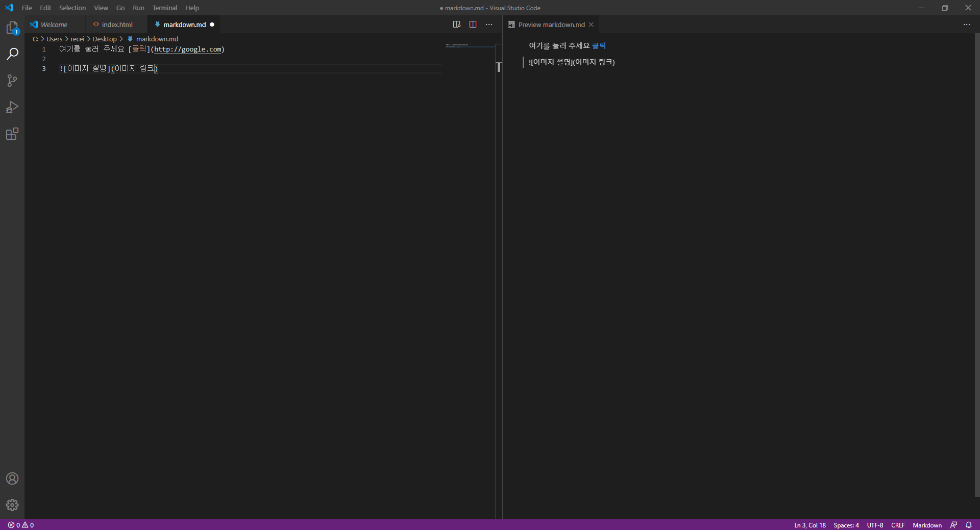Go to line via Ln 3, Col 18
The width and height of the screenshot is (980, 530).
tap(810, 525)
